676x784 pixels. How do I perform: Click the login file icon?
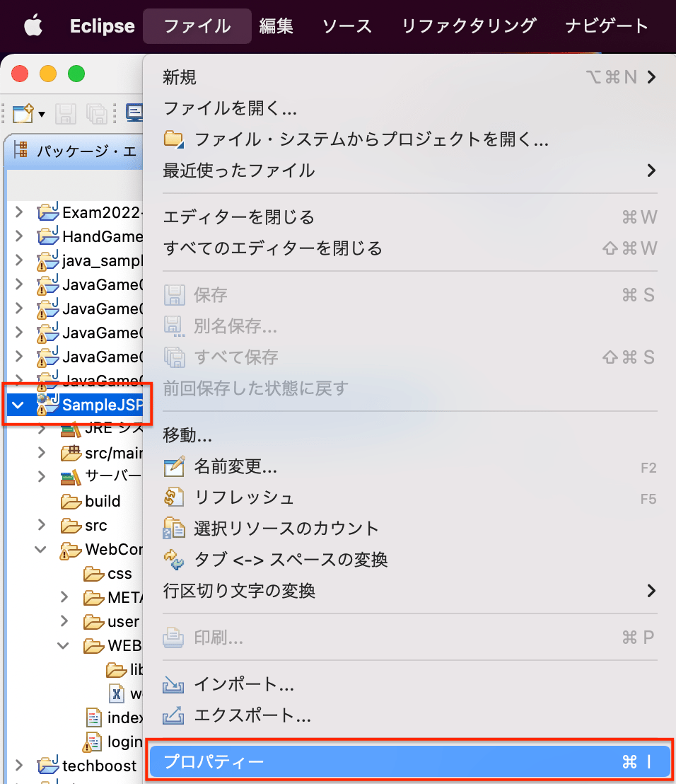(x=92, y=742)
